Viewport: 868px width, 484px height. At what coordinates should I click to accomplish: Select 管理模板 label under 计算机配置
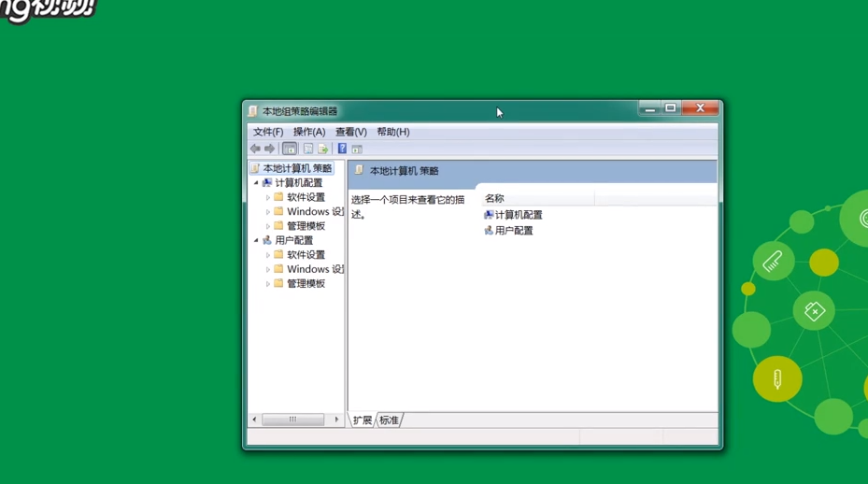[306, 226]
